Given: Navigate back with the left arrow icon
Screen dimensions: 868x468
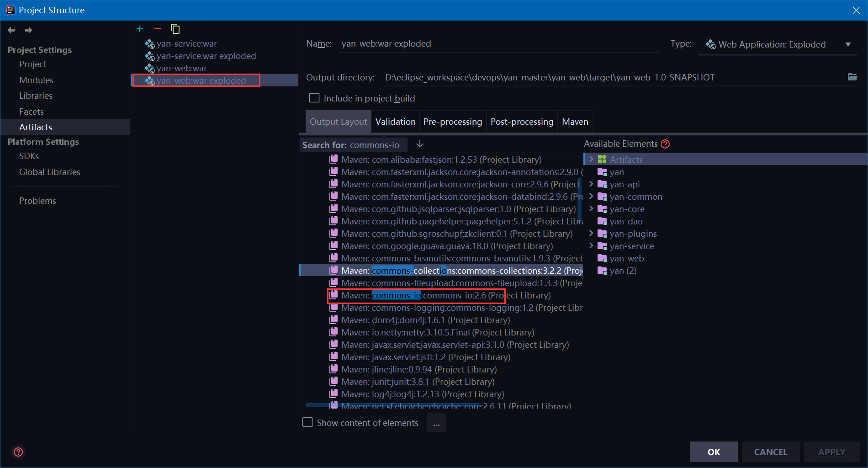Looking at the screenshot, I should pyautogui.click(x=11, y=30).
